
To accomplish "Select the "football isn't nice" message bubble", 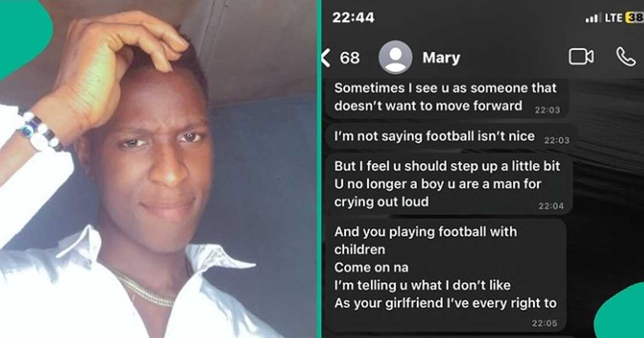I will [x=452, y=137].
